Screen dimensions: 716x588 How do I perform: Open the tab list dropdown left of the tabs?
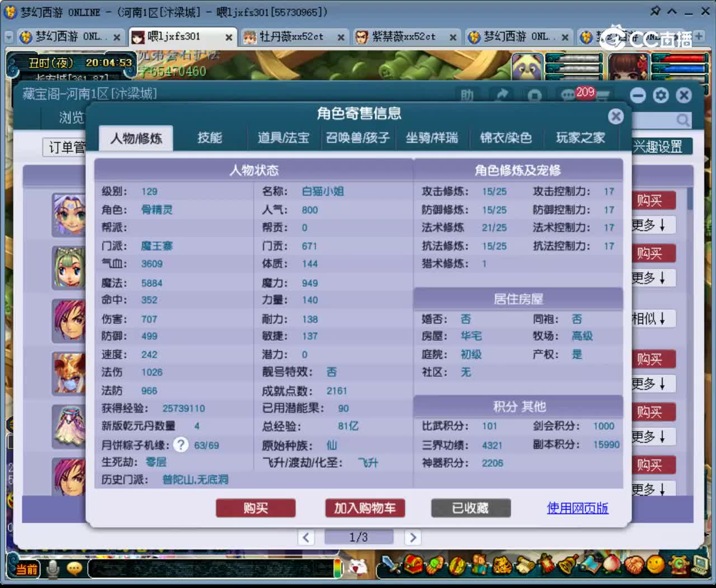pyautogui.click(x=9, y=37)
